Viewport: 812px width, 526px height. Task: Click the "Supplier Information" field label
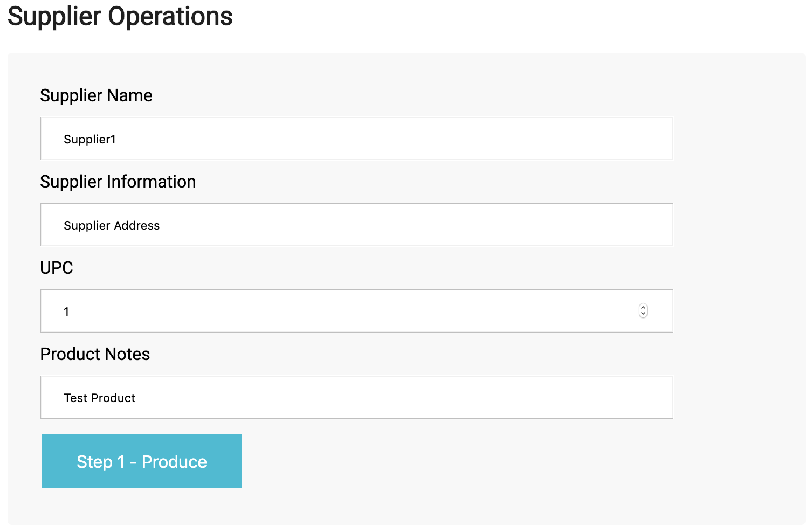pyautogui.click(x=118, y=182)
